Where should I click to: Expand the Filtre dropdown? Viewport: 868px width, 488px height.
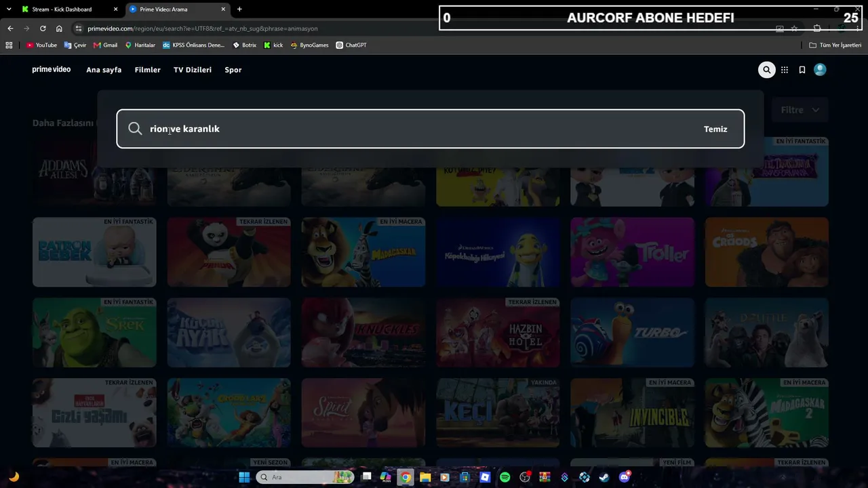coord(800,110)
